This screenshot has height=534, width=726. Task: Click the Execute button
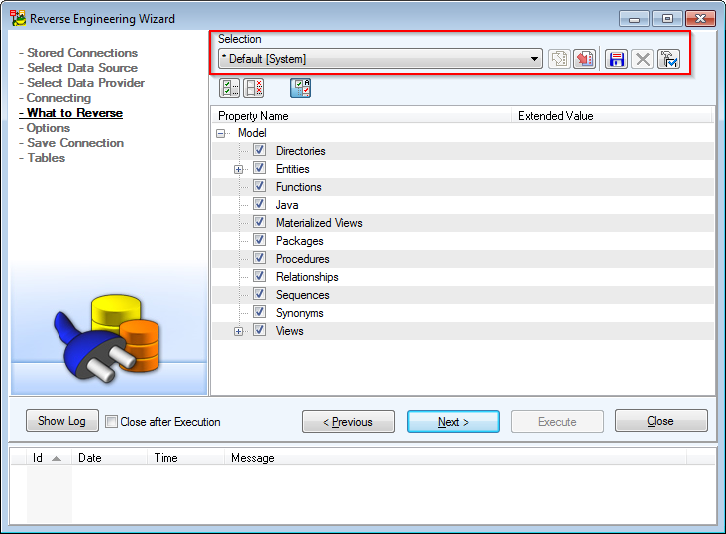[x=557, y=422]
